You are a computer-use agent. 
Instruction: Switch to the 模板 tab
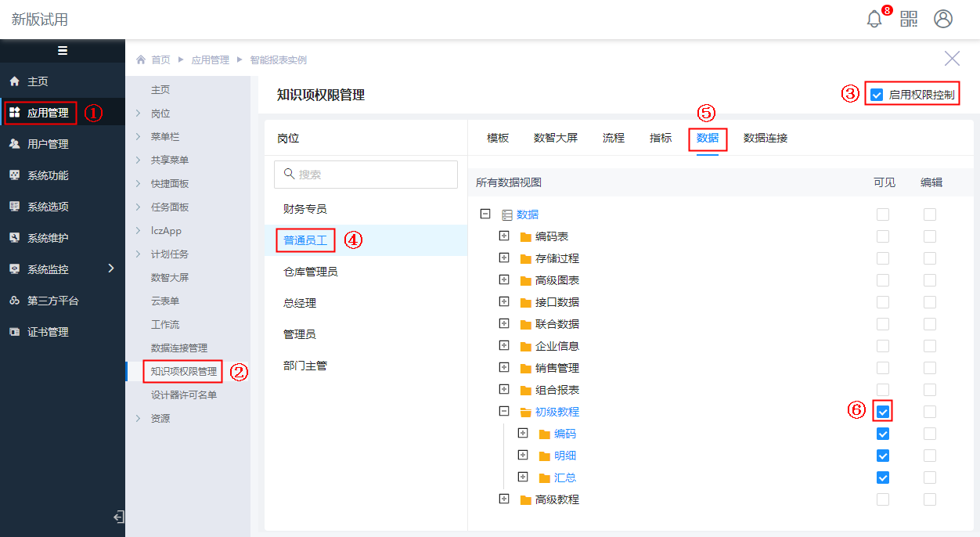point(498,138)
